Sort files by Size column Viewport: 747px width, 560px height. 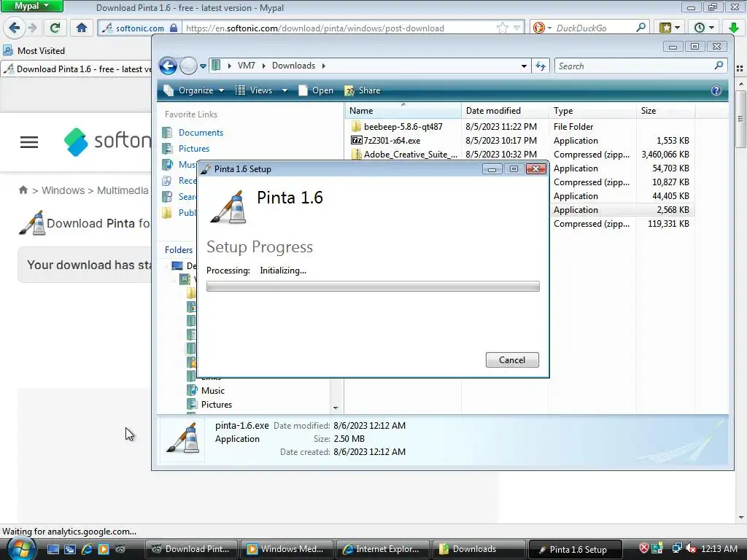(x=665, y=111)
